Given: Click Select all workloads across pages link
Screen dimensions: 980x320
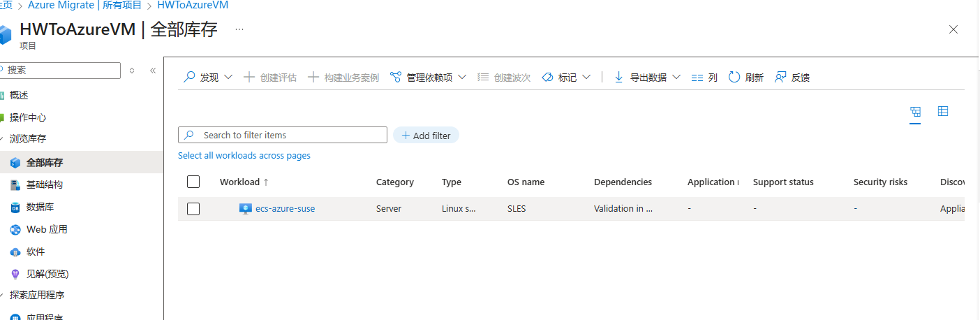Looking at the screenshot, I should (x=244, y=156).
